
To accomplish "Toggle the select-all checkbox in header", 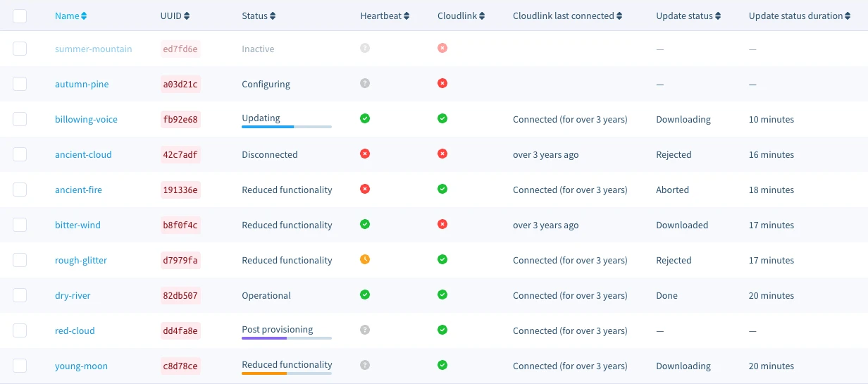I will [20, 16].
